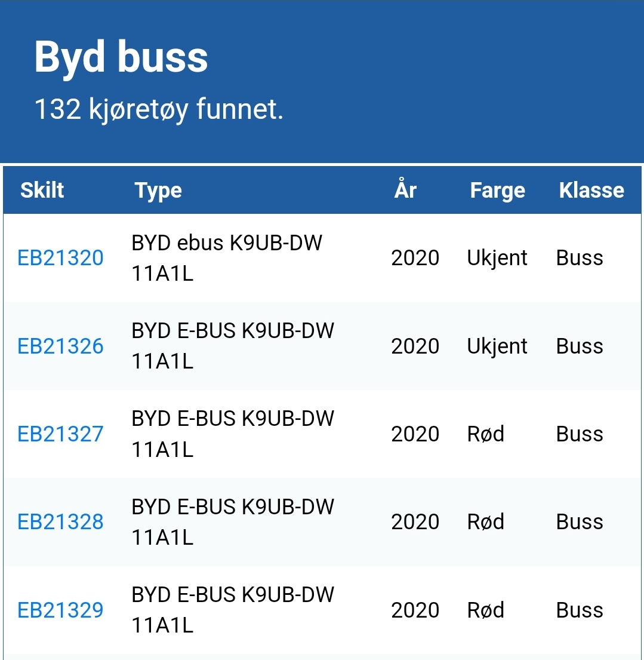Screen dimensions: 644x660
Task: Click Buss class in the EB21329 row
Action: (580, 610)
